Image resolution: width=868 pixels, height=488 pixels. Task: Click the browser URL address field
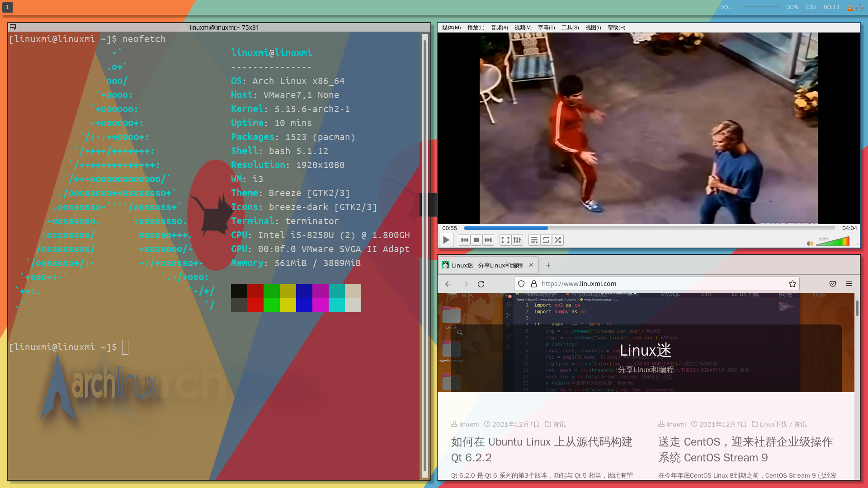(x=656, y=284)
